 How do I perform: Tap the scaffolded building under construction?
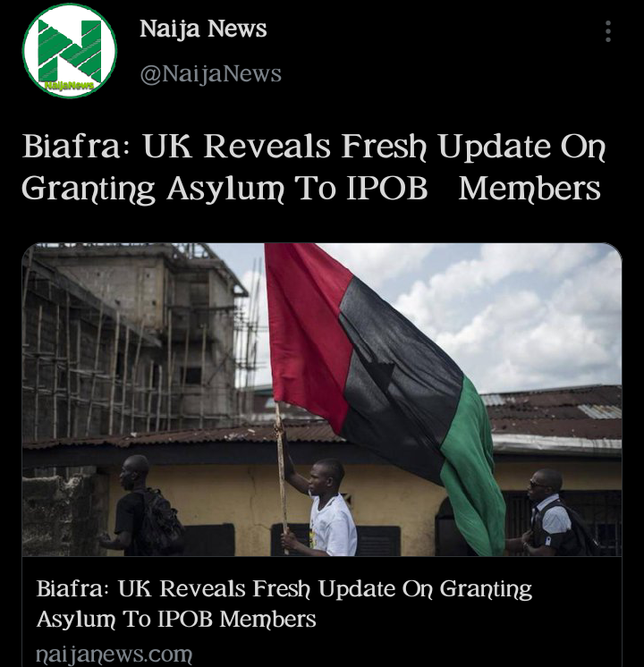click(x=132, y=341)
